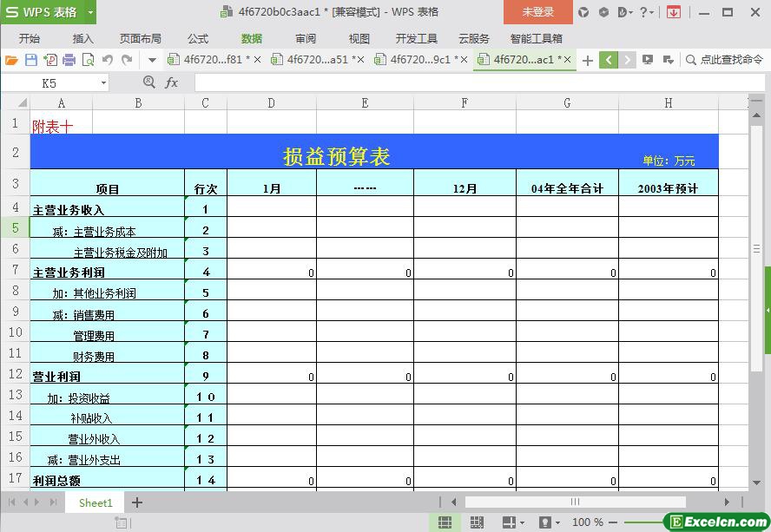Switch to Page Break Preview view

tap(477, 522)
